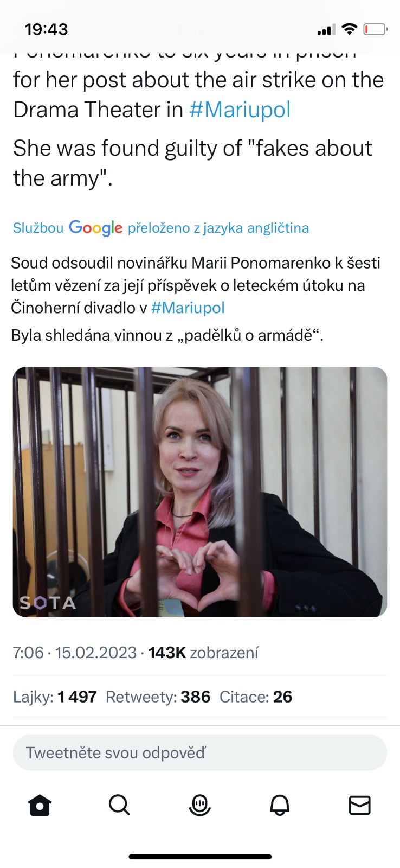This screenshot has height=868, width=400.
Task: Focus the 'Tweetněte svou odpověď' reply field
Action: (200, 752)
